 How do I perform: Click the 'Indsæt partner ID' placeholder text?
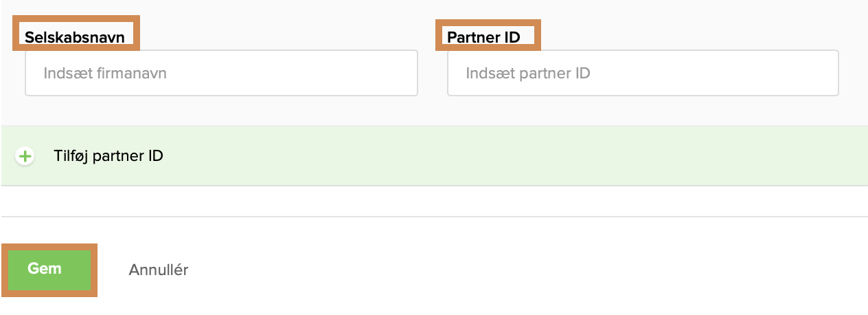[527, 73]
